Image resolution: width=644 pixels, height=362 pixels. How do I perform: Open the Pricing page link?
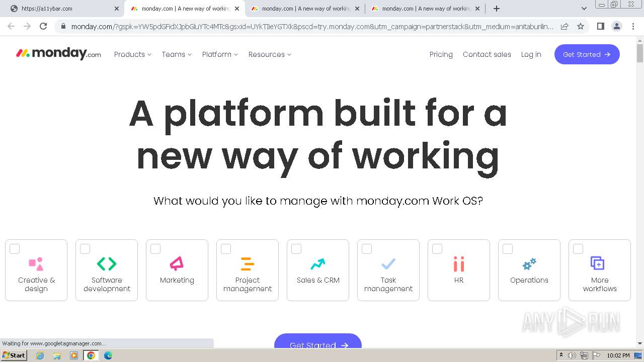click(x=441, y=54)
